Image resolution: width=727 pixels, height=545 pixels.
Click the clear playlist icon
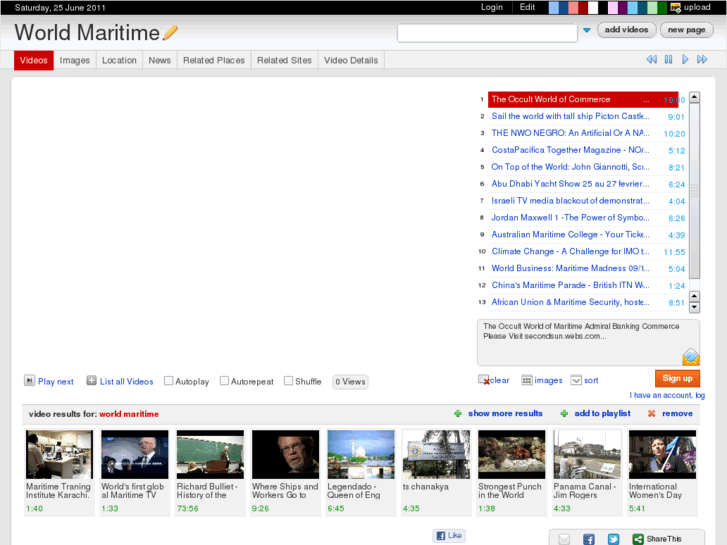[485, 380]
